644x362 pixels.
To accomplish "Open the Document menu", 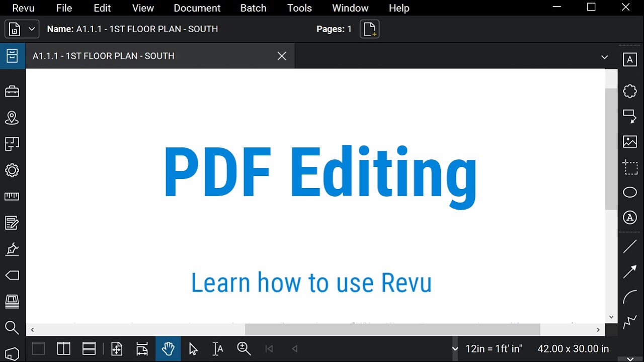I will [x=197, y=8].
